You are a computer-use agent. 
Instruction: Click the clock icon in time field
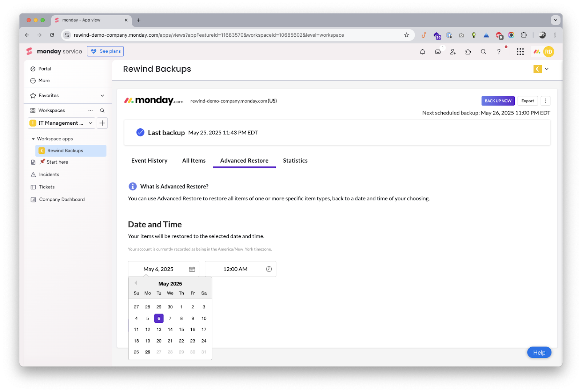(x=269, y=269)
